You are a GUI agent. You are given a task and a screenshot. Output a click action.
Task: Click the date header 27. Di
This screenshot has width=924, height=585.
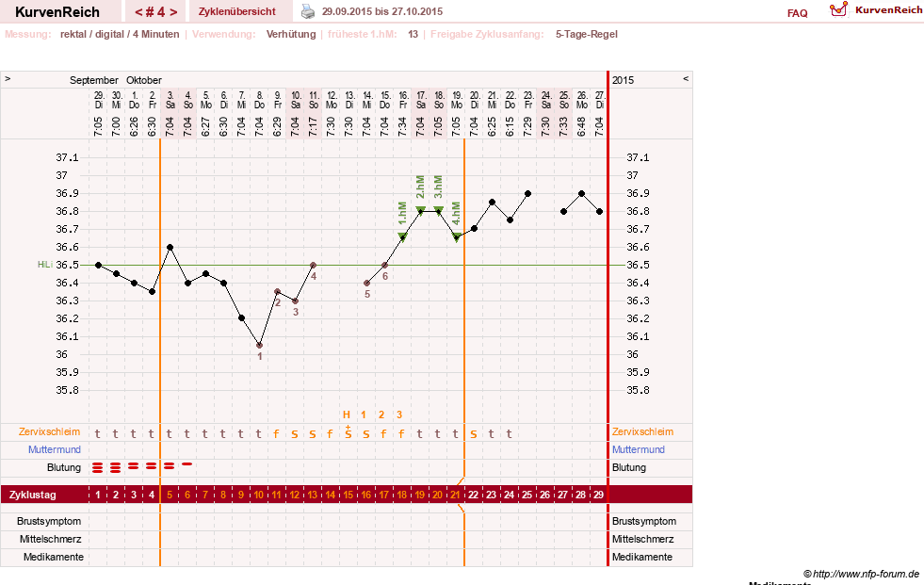click(x=600, y=100)
